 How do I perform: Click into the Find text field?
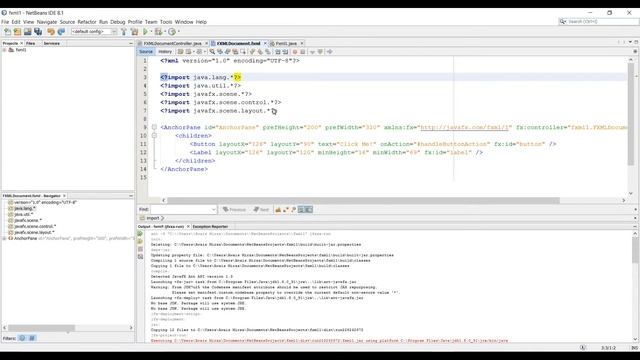[x=180, y=209]
